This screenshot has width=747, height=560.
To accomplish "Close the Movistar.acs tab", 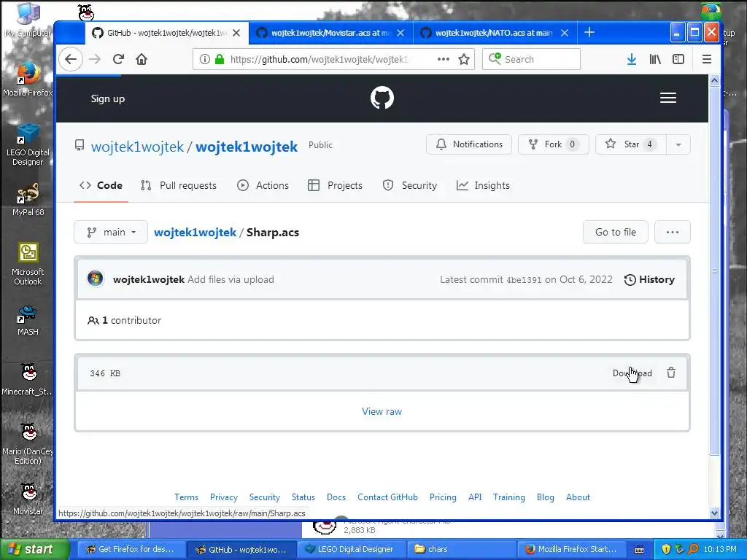I will pyautogui.click(x=400, y=33).
